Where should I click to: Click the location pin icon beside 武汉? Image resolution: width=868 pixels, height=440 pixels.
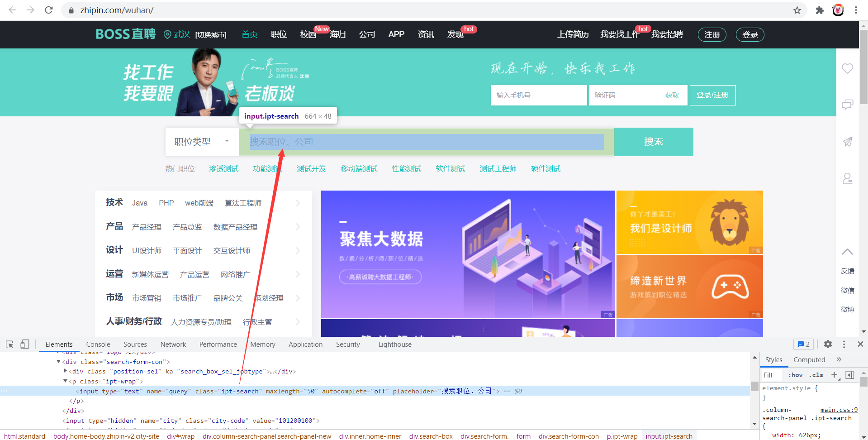[167, 34]
